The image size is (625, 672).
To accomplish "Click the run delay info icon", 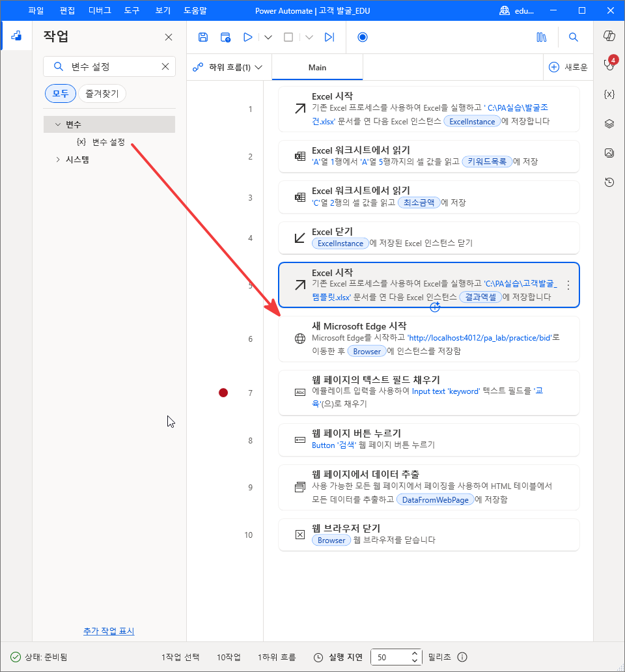I will [x=462, y=657].
